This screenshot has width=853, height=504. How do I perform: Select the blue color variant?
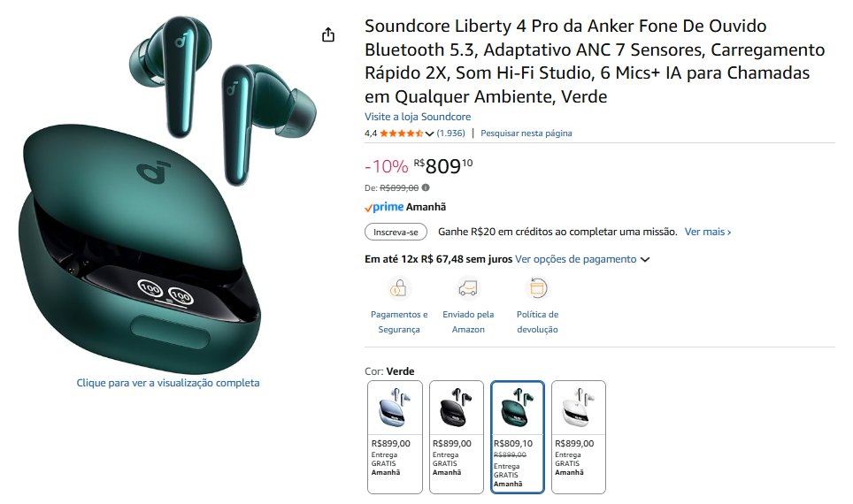tap(395, 437)
